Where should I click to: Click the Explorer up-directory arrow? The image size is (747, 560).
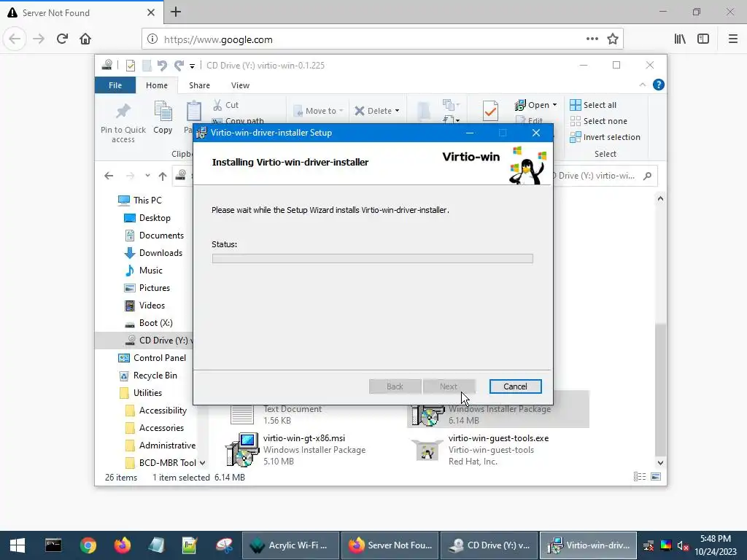[163, 176]
